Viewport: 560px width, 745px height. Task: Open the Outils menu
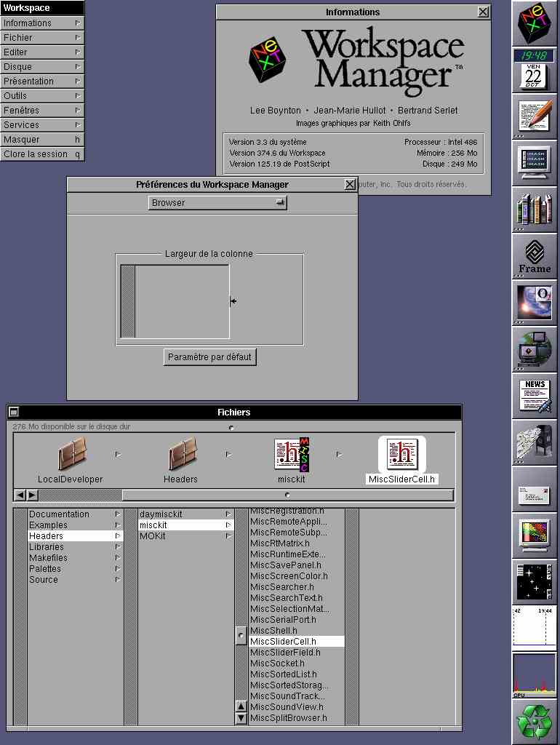pos(42,96)
